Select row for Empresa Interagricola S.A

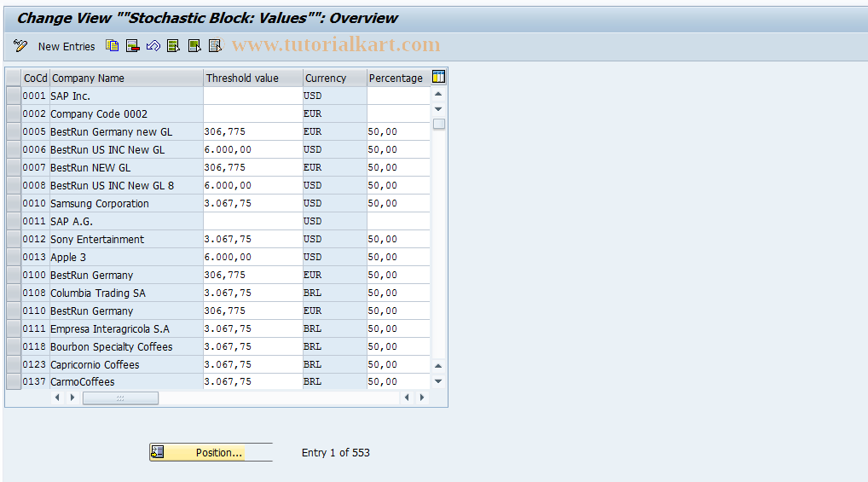point(14,328)
